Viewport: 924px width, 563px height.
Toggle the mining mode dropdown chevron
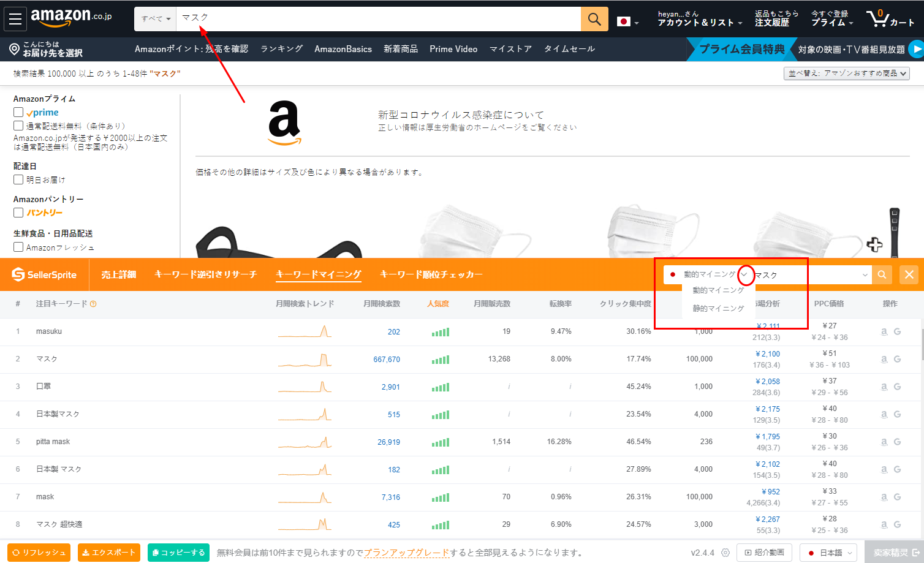tap(744, 274)
